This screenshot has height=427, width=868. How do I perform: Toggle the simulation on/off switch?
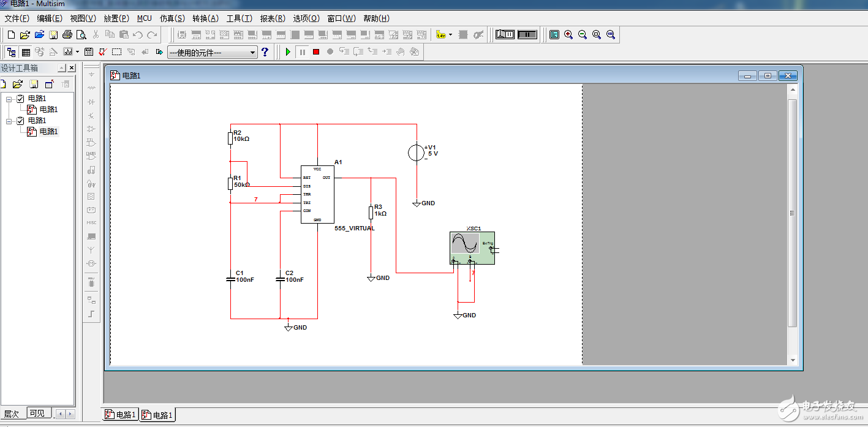[x=506, y=35]
